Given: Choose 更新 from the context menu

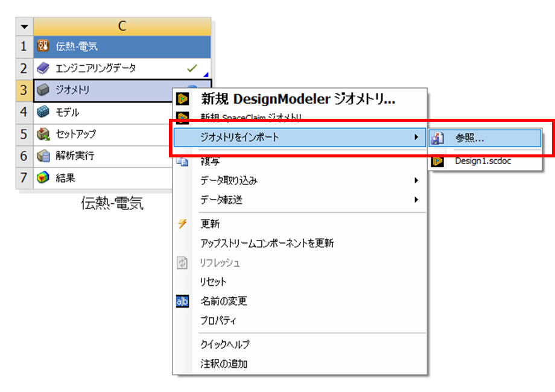Looking at the screenshot, I should [300, 224].
